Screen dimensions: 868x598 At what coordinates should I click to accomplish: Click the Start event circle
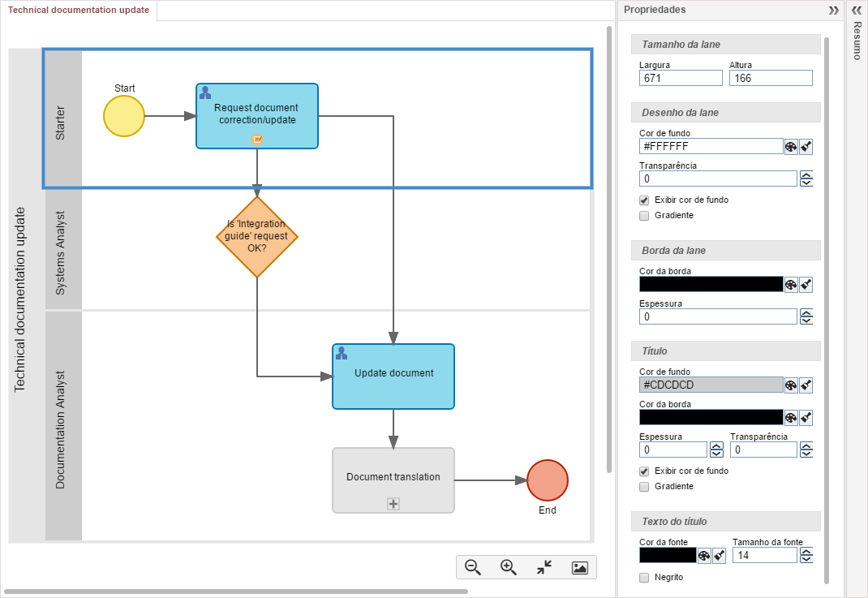pos(124,116)
